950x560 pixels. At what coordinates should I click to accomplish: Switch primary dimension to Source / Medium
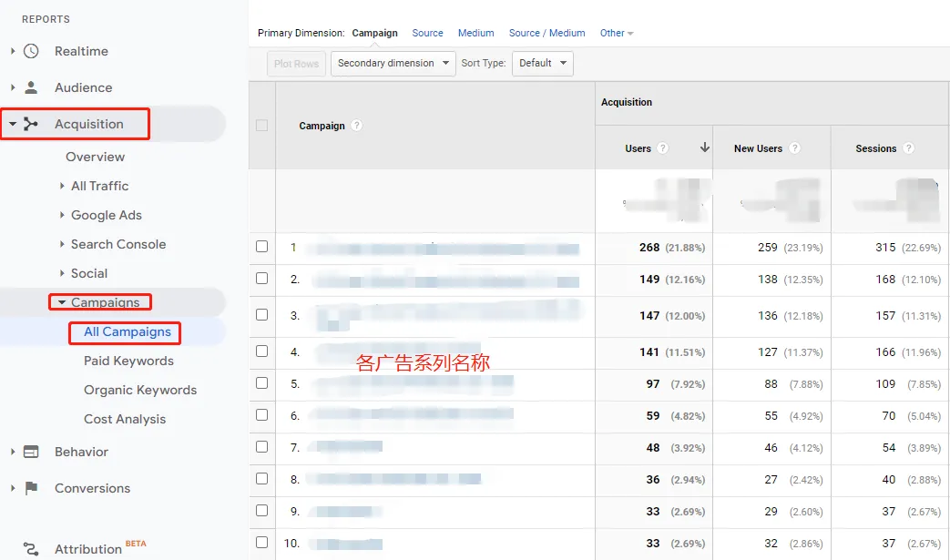pyautogui.click(x=547, y=33)
